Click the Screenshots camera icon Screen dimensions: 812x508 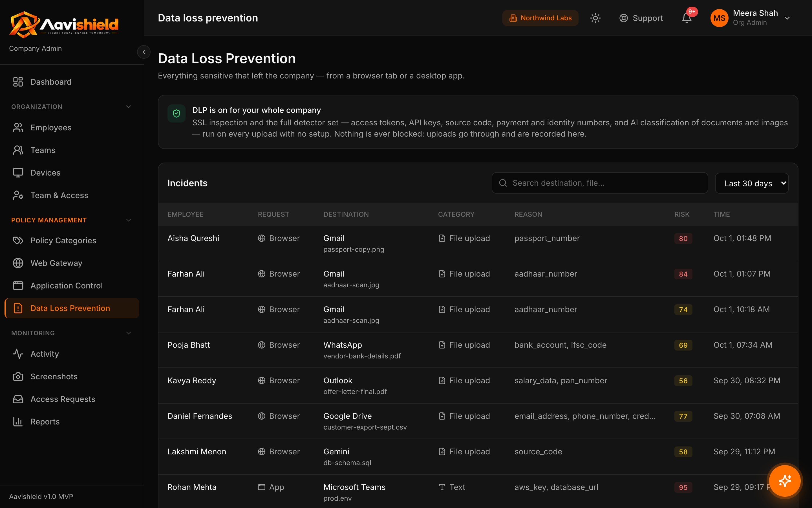(x=18, y=376)
